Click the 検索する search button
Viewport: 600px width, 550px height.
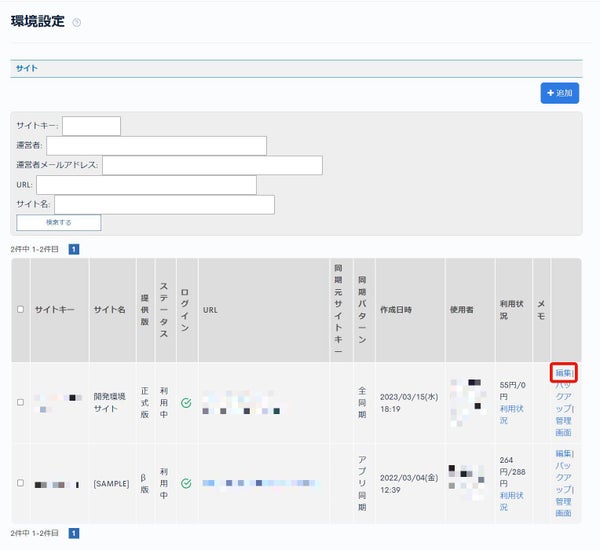click(x=59, y=222)
